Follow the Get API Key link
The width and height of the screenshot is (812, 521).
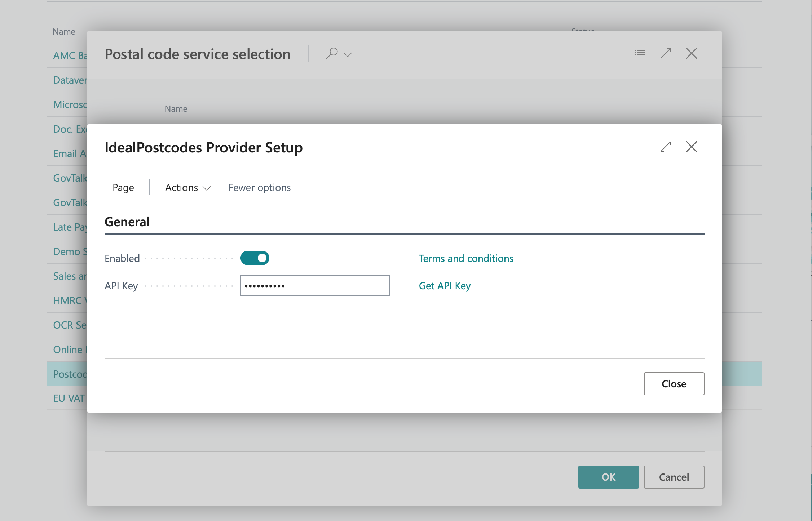point(445,286)
